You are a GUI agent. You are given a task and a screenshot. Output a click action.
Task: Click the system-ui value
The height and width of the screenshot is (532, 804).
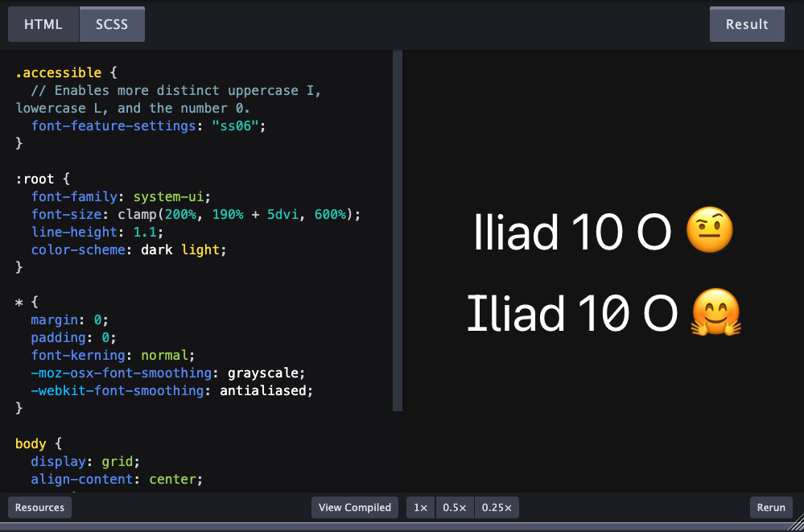click(x=168, y=196)
